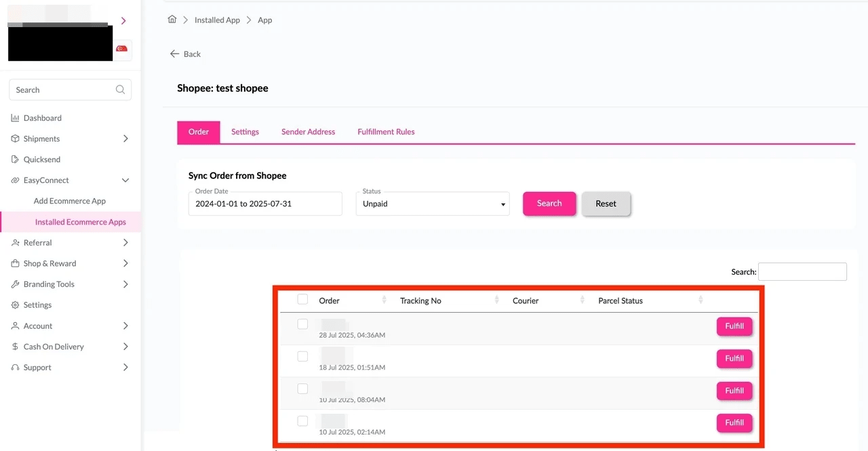868x451 pixels.
Task: Expand the Shipments sidebar section
Action: point(125,138)
